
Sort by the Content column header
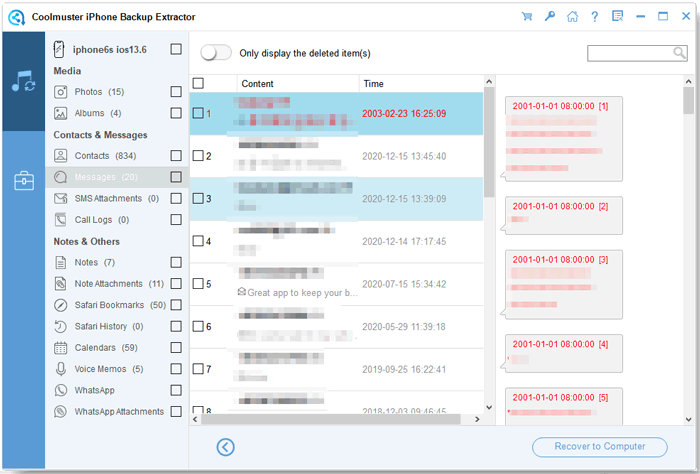298,83
